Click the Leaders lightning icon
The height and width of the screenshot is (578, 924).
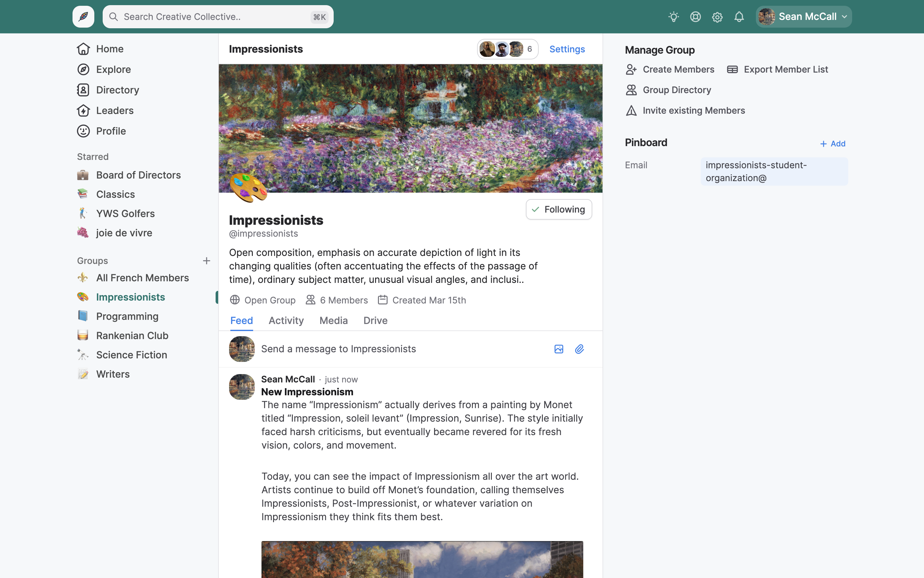pyautogui.click(x=83, y=110)
